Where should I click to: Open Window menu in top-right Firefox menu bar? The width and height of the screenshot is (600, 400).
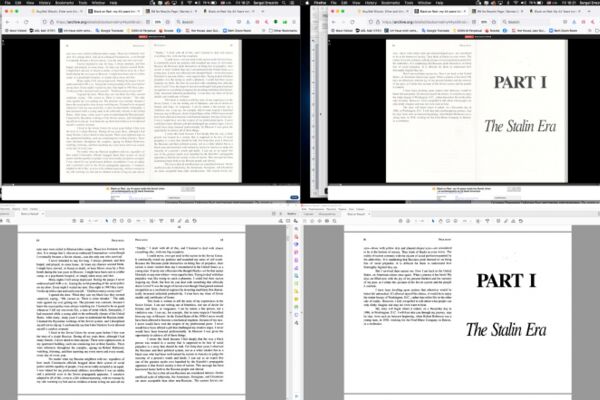tap(424, 3)
